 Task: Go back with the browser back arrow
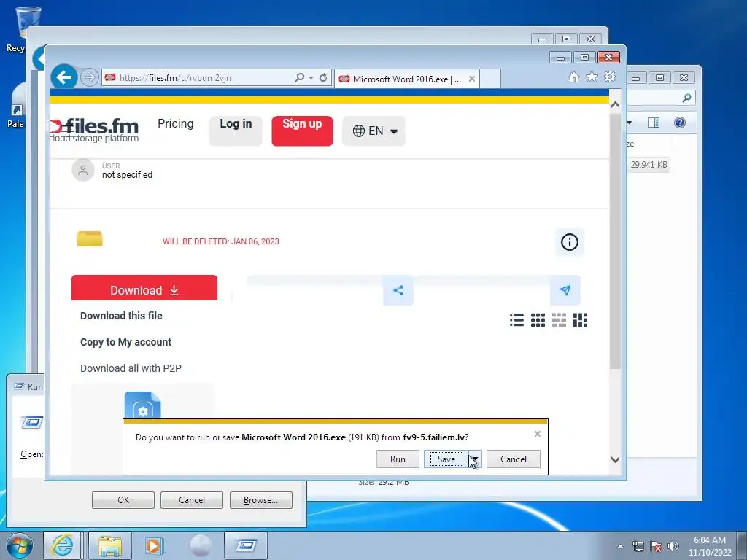(x=64, y=77)
